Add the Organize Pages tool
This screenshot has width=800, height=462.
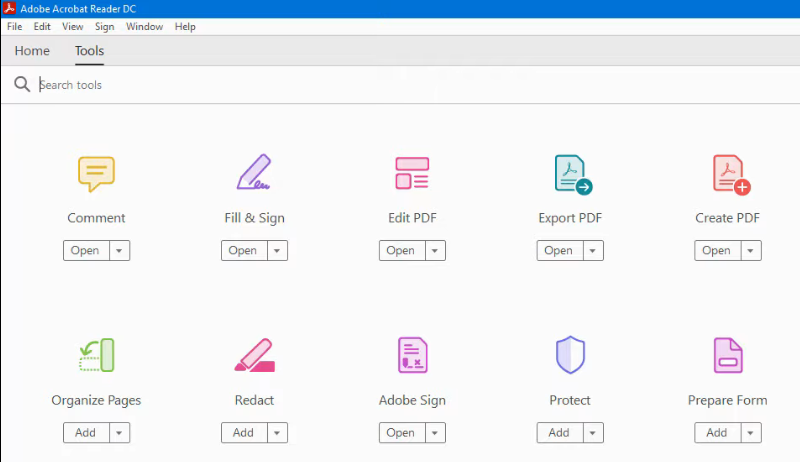click(86, 432)
